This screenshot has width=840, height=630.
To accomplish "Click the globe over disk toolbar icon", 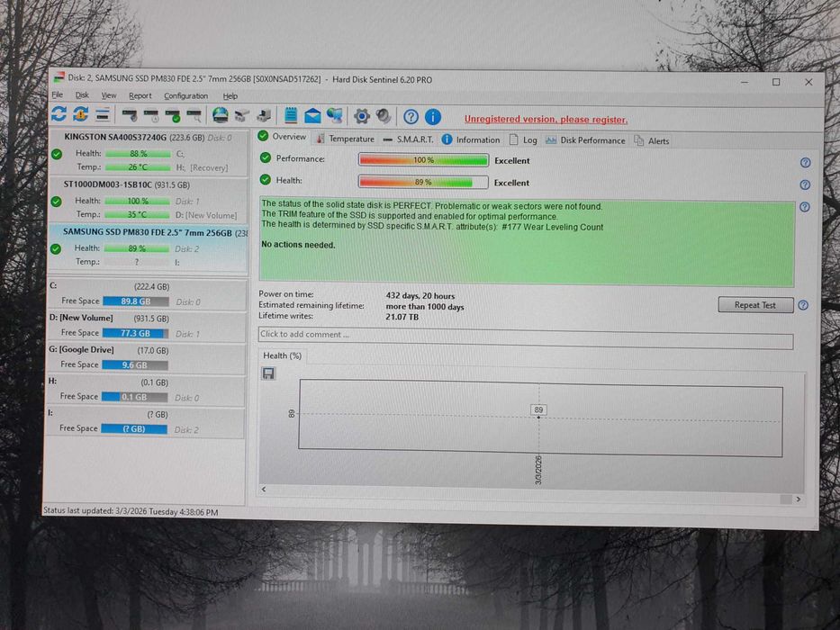I will [x=221, y=115].
